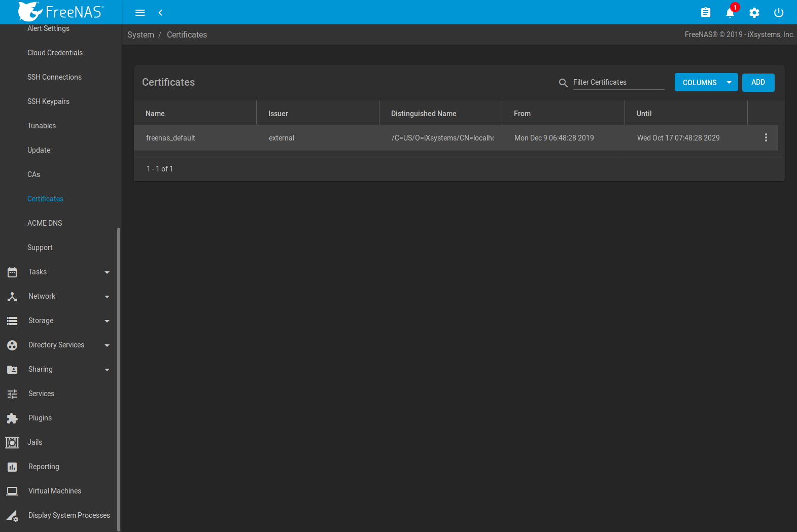Viewport: 797px width, 532px height.
Task: Click the '1 - 1 of 1' pagination text
Action: (160, 169)
